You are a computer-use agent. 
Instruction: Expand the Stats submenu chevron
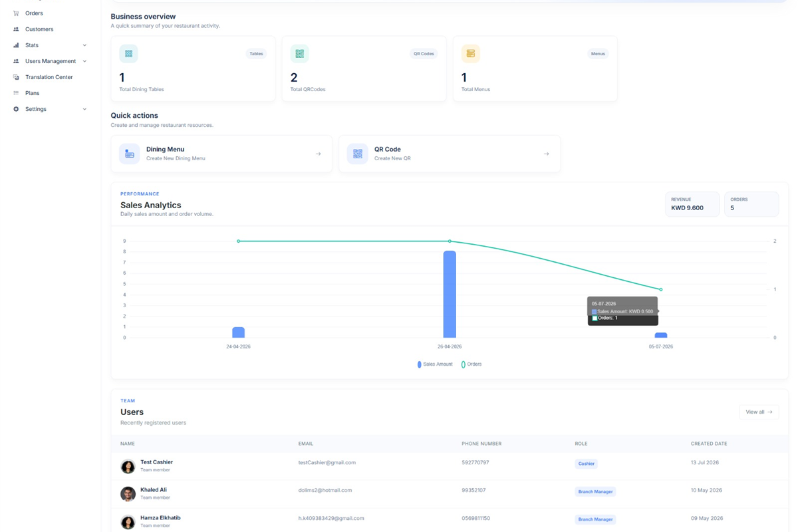coord(84,45)
